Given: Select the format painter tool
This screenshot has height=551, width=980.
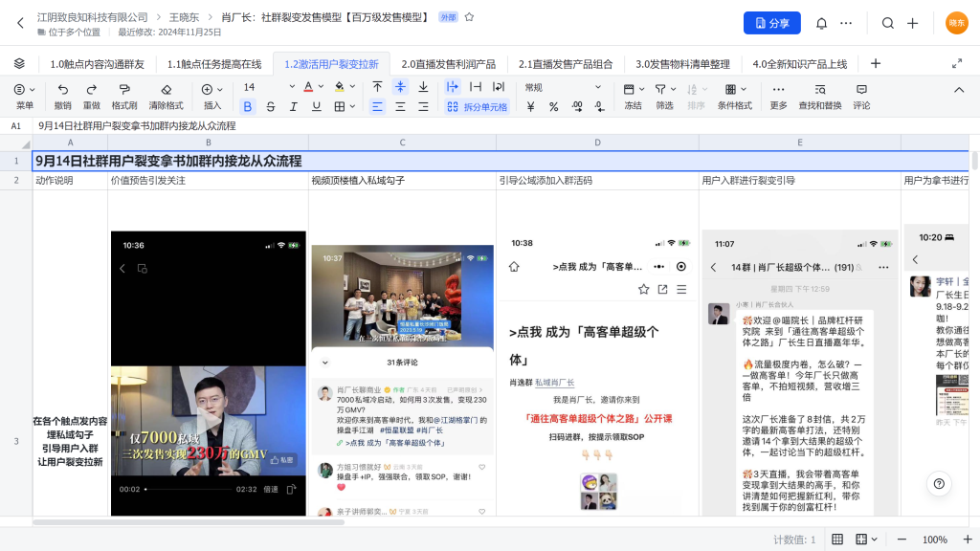Looking at the screenshot, I should click(x=124, y=97).
